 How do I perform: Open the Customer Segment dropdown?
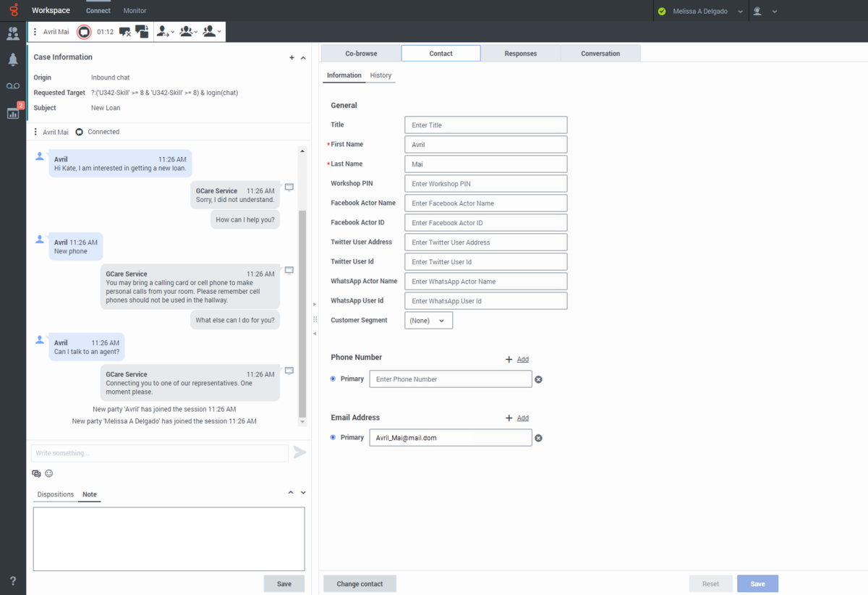click(429, 320)
